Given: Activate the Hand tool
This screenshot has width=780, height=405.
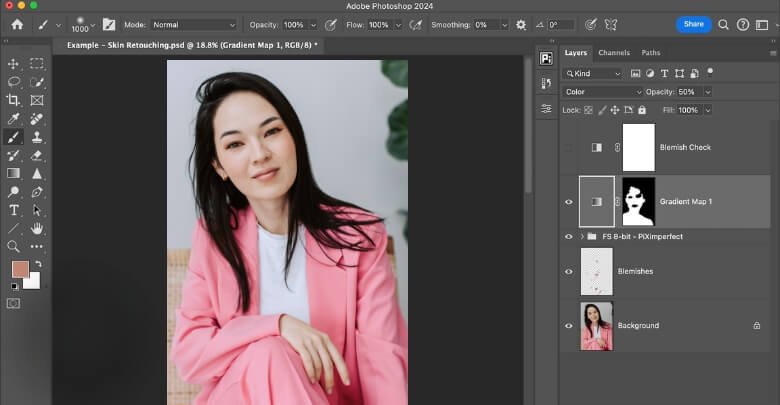Looking at the screenshot, I should (37, 228).
